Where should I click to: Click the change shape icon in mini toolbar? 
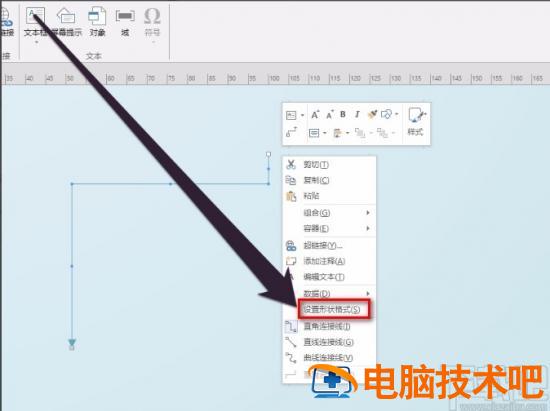[x=386, y=114]
